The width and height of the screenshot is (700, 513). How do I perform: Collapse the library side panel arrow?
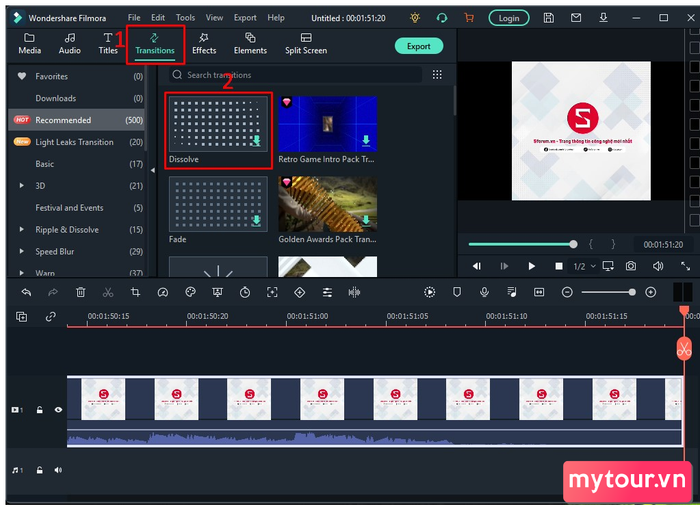click(153, 170)
